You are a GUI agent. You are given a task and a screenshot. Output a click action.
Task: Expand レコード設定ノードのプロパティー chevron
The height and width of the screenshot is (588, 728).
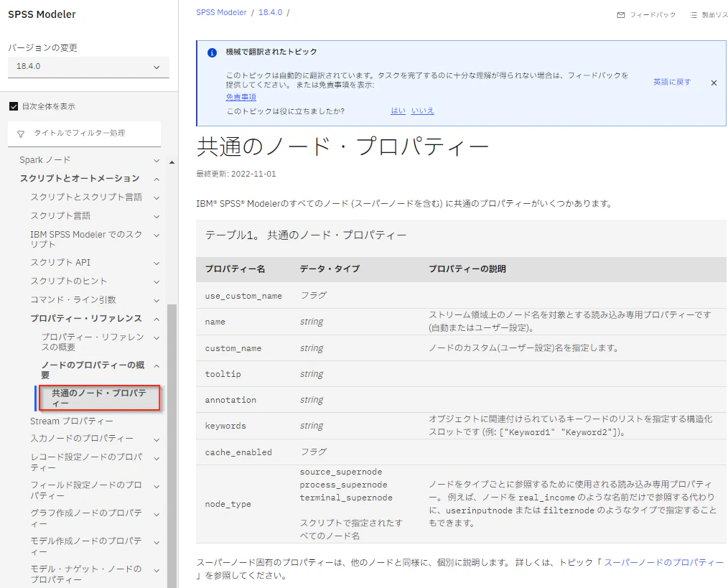point(157,459)
